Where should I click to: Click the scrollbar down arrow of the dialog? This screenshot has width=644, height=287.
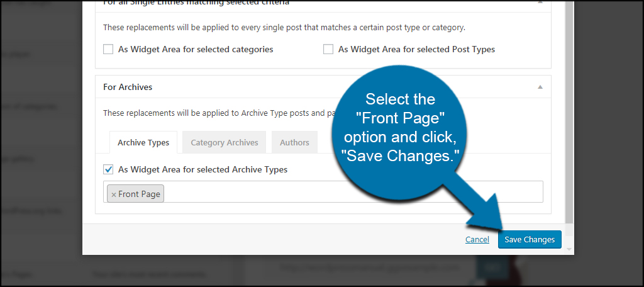[x=569, y=249]
